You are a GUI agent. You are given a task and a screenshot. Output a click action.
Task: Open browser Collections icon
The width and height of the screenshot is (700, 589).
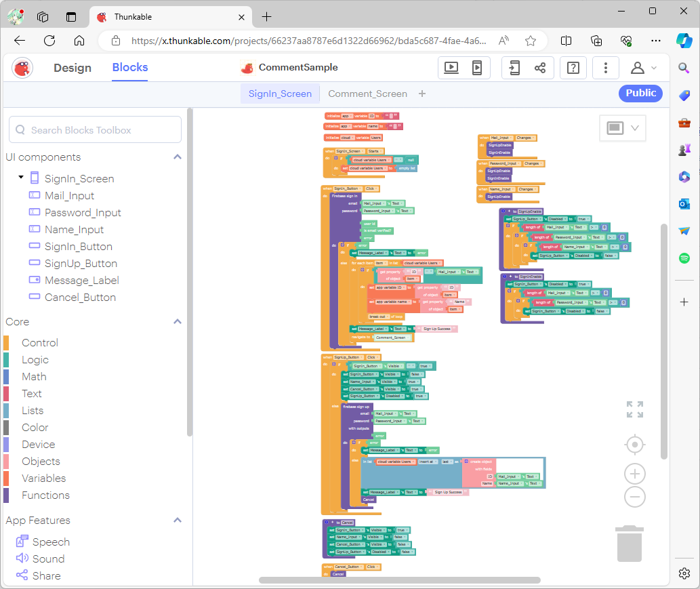(x=596, y=41)
